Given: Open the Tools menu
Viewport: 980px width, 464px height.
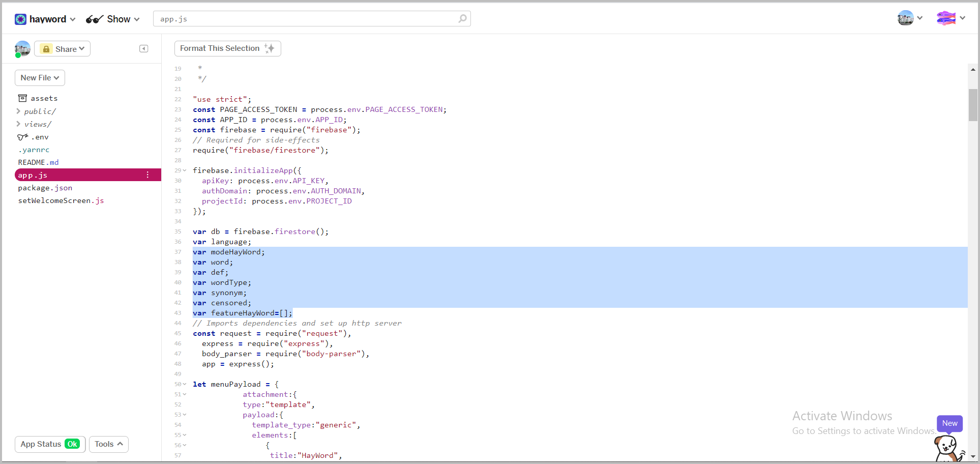Looking at the screenshot, I should pos(108,444).
